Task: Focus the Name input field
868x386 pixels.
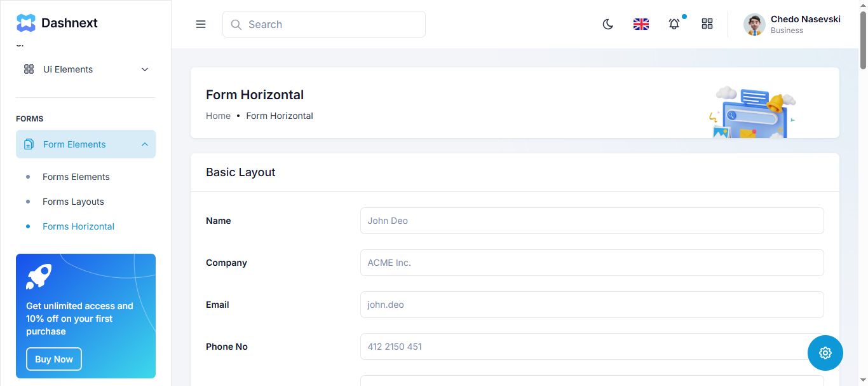Action: tap(592, 221)
